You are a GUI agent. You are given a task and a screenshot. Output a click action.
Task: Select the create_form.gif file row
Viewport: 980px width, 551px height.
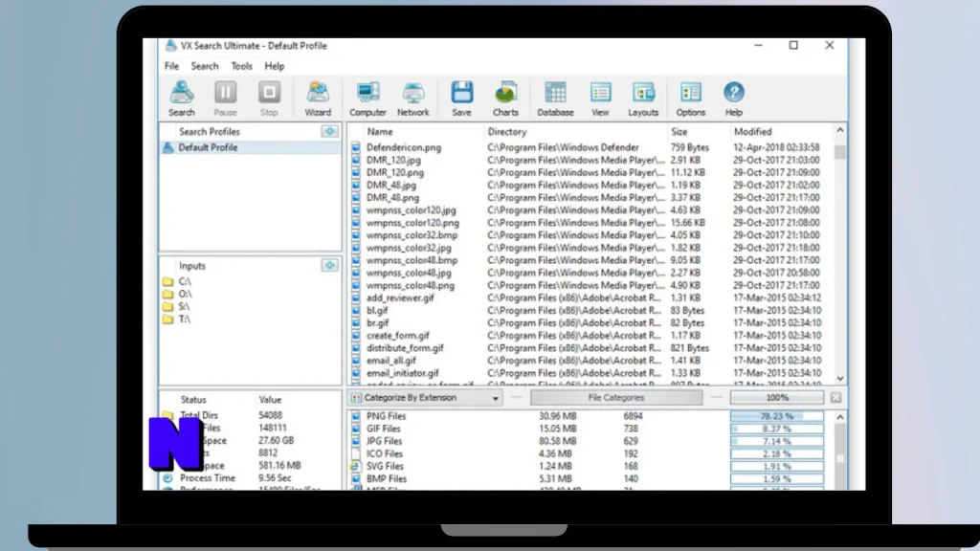(x=590, y=336)
